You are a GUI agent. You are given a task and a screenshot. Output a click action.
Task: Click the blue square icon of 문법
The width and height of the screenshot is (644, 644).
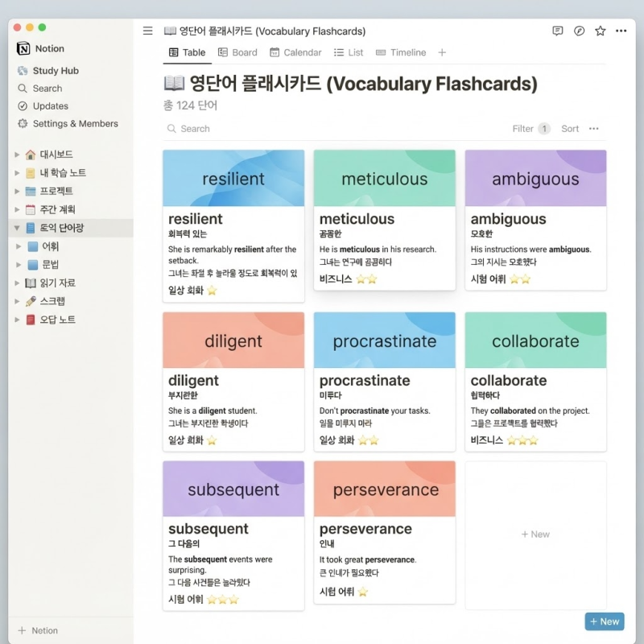pos(33,265)
